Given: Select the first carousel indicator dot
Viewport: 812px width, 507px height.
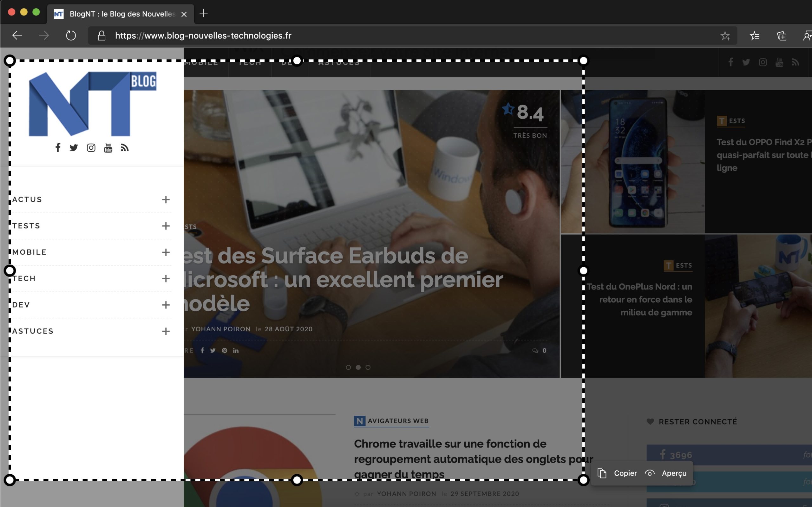Looking at the screenshot, I should pyautogui.click(x=349, y=367).
